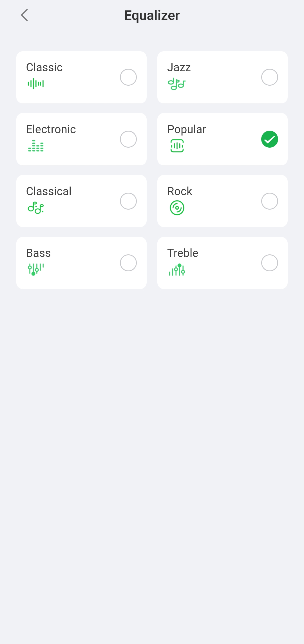304x644 pixels.
Task: Select the Classic radio button
Action: 128,77
